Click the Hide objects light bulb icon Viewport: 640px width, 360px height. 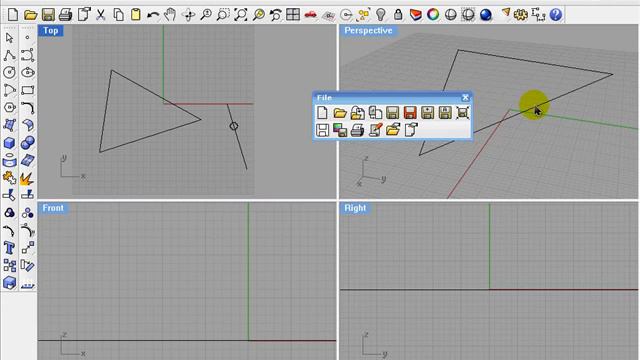380,15
